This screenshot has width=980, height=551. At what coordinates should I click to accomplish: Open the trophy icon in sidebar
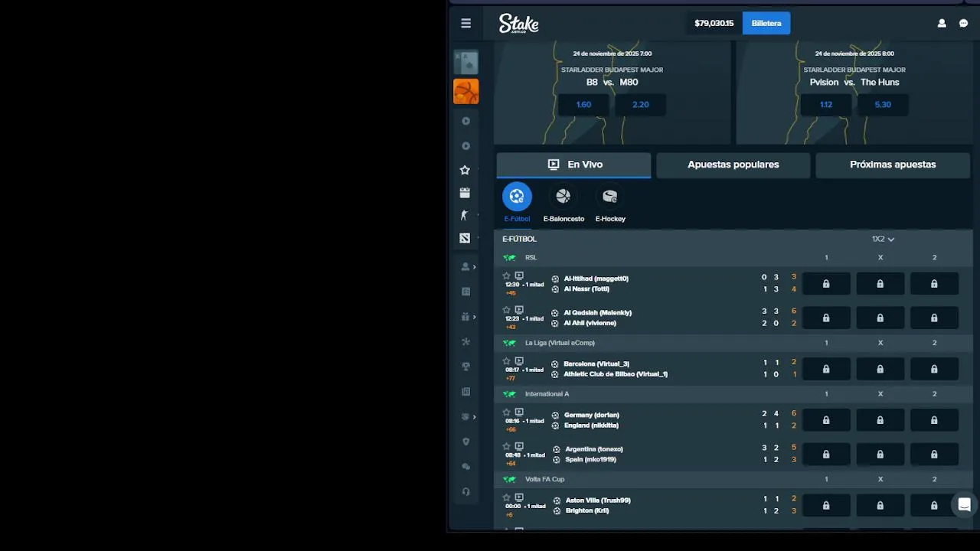465,367
